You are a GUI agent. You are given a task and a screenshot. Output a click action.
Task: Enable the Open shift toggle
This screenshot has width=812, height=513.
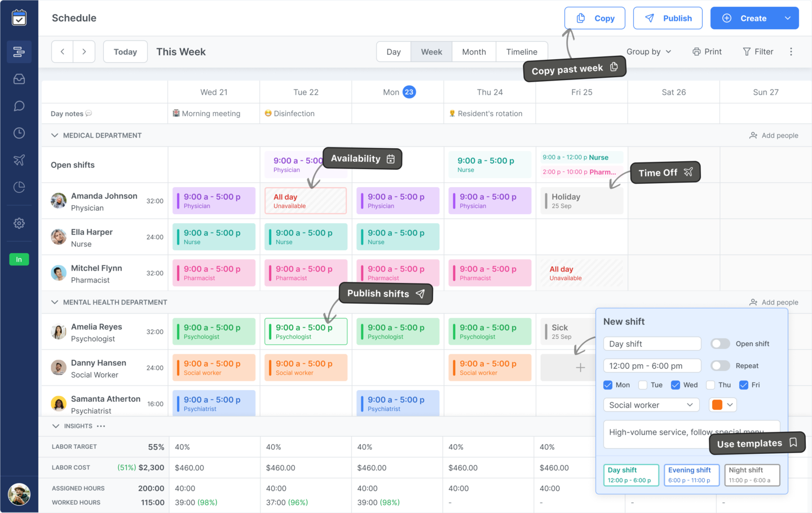[720, 343]
